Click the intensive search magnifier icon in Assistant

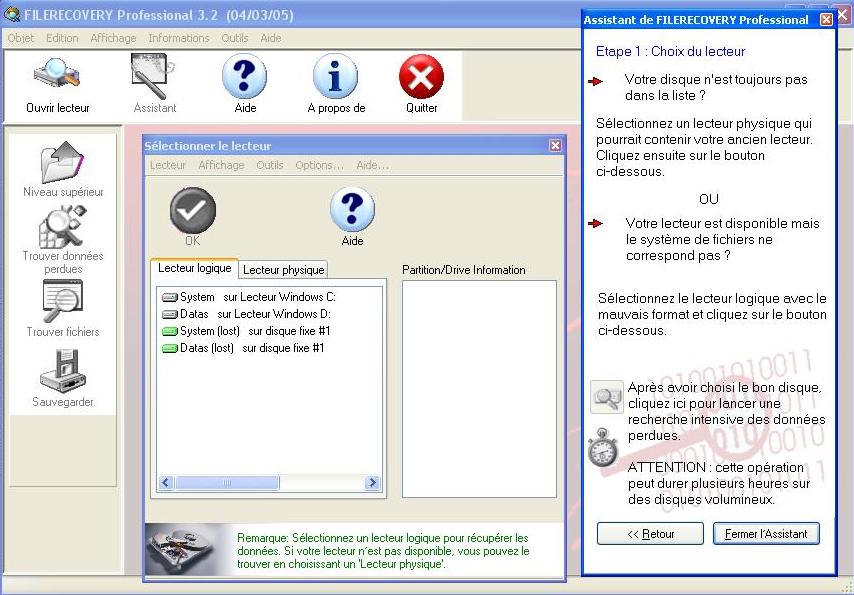coord(607,397)
